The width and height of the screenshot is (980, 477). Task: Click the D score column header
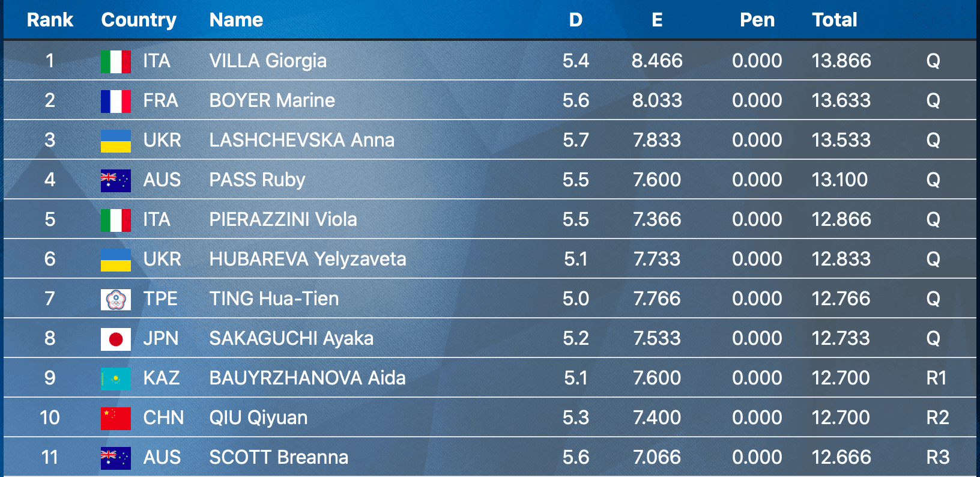(575, 20)
